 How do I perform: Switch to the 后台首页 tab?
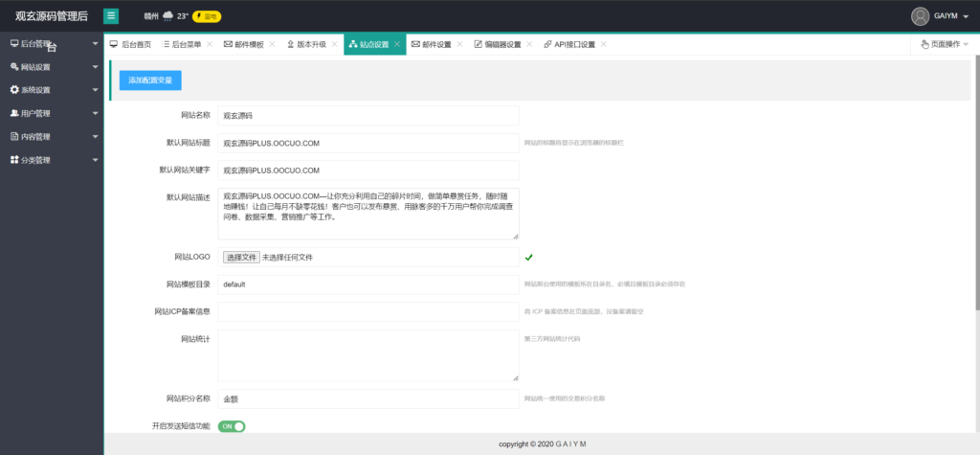click(x=130, y=44)
